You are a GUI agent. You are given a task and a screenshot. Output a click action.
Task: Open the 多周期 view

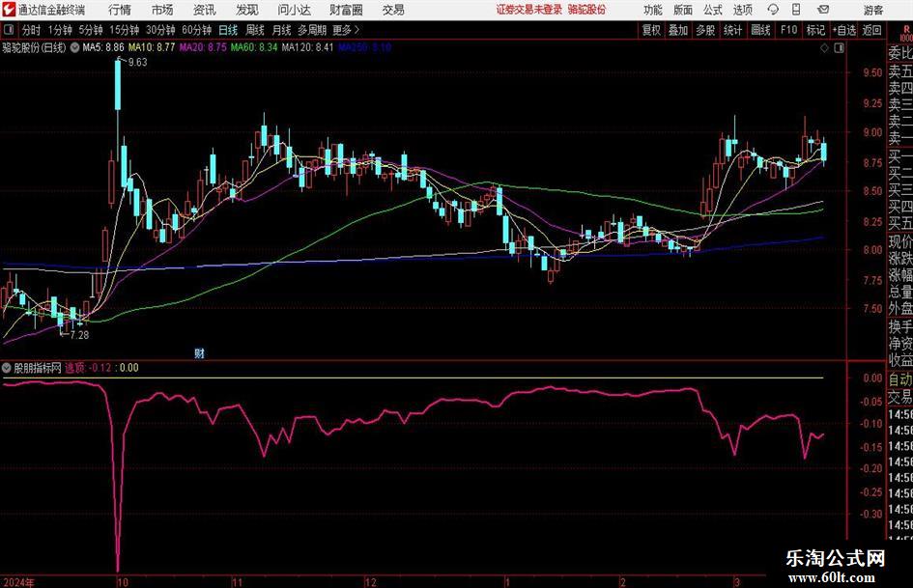(312, 30)
